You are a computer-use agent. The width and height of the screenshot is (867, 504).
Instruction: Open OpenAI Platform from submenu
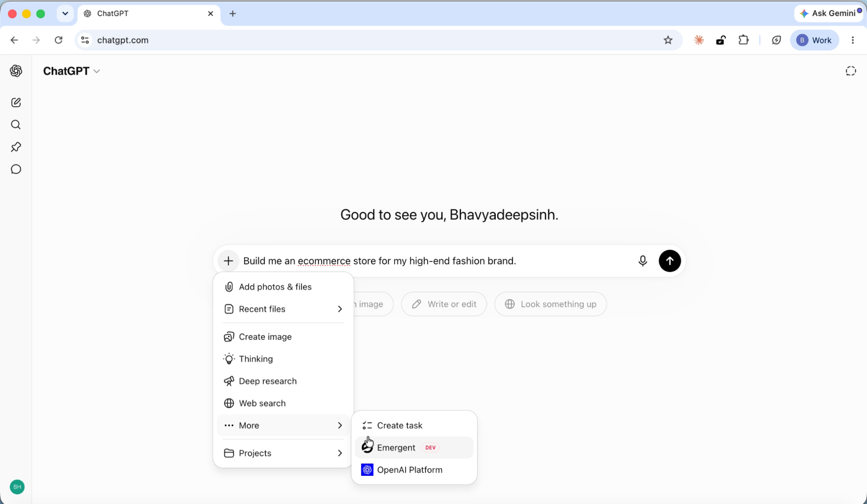(414, 470)
